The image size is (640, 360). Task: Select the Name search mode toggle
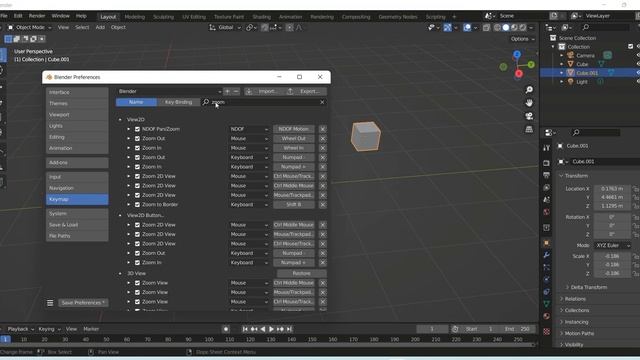[x=136, y=102]
